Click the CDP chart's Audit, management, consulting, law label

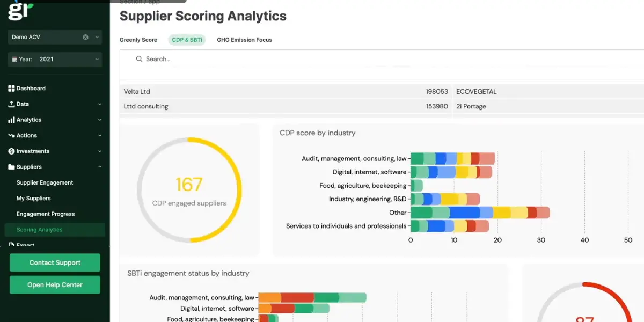tap(354, 159)
